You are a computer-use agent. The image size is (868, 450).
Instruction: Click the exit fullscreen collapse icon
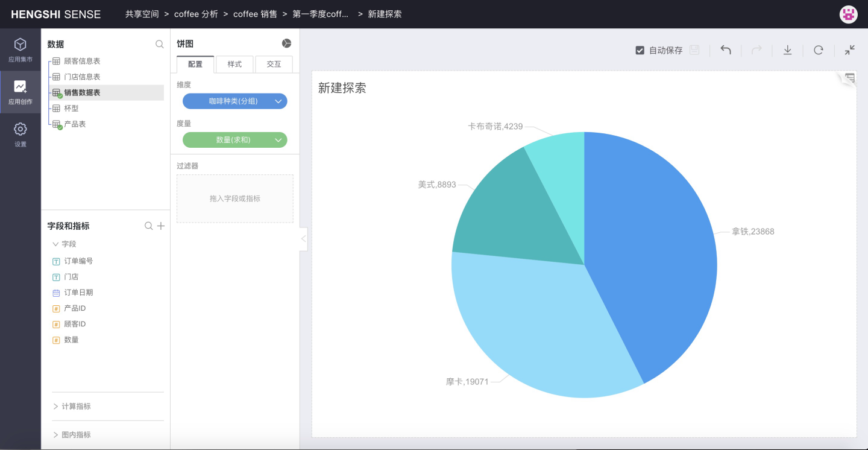pos(849,50)
